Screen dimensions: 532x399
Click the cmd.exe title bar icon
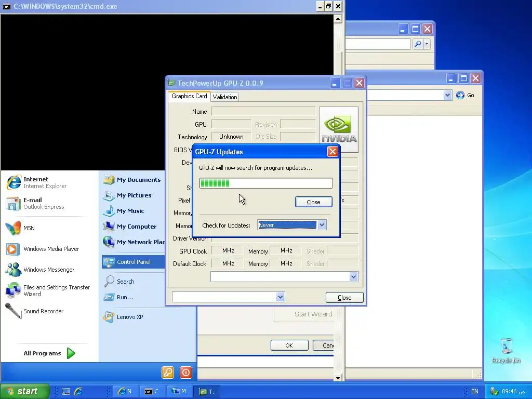6,6
